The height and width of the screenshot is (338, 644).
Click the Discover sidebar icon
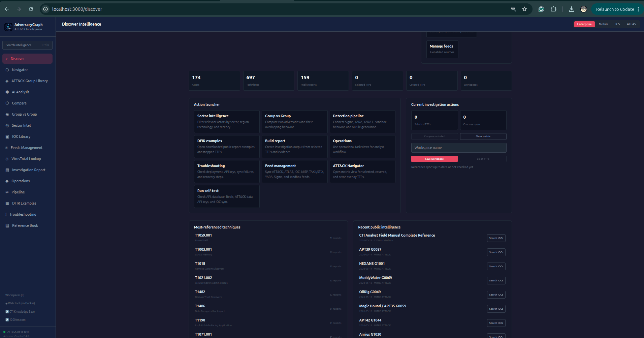pos(6,59)
